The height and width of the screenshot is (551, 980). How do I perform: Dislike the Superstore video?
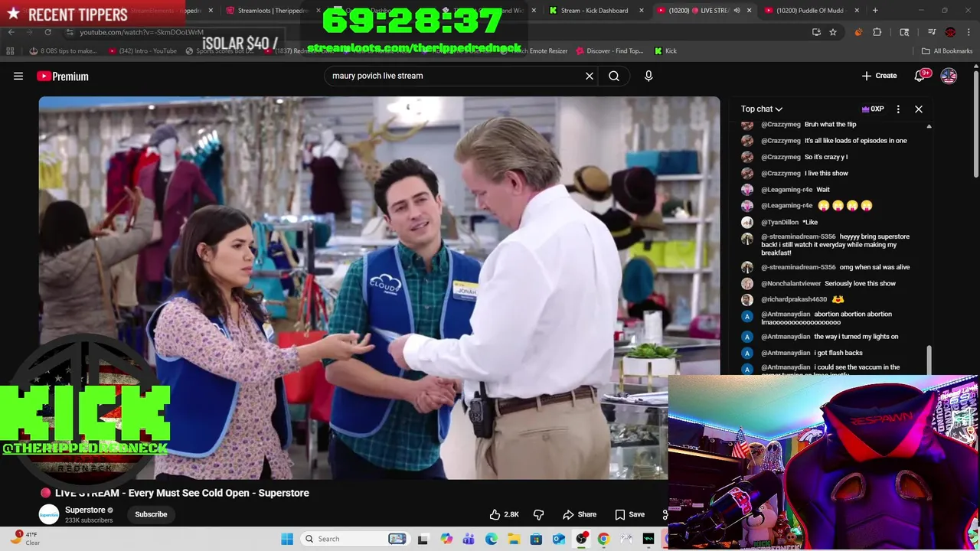click(x=538, y=514)
